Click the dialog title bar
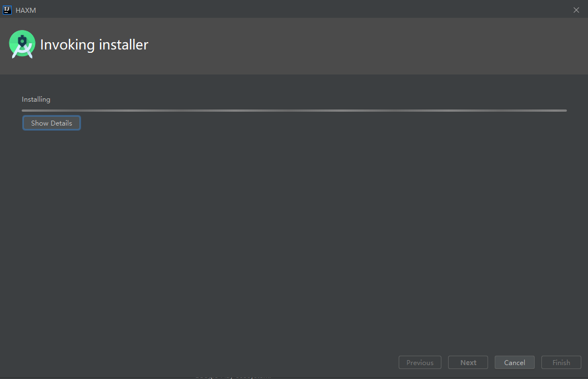The width and height of the screenshot is (588, 379). (278, 9)
